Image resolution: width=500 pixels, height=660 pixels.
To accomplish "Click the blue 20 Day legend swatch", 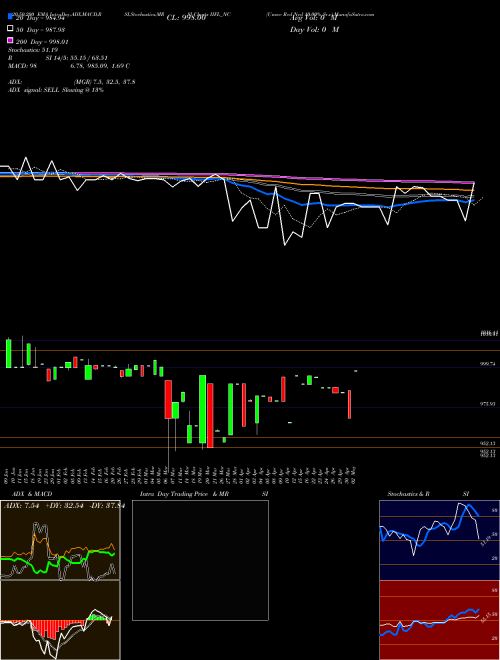I will pyautogui.click(x=11, y=17).
